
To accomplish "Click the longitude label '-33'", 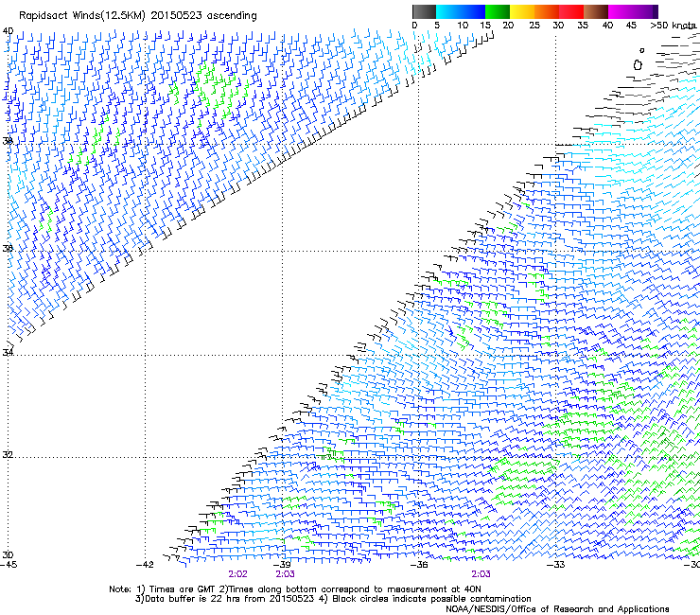I will coord(556,565).
